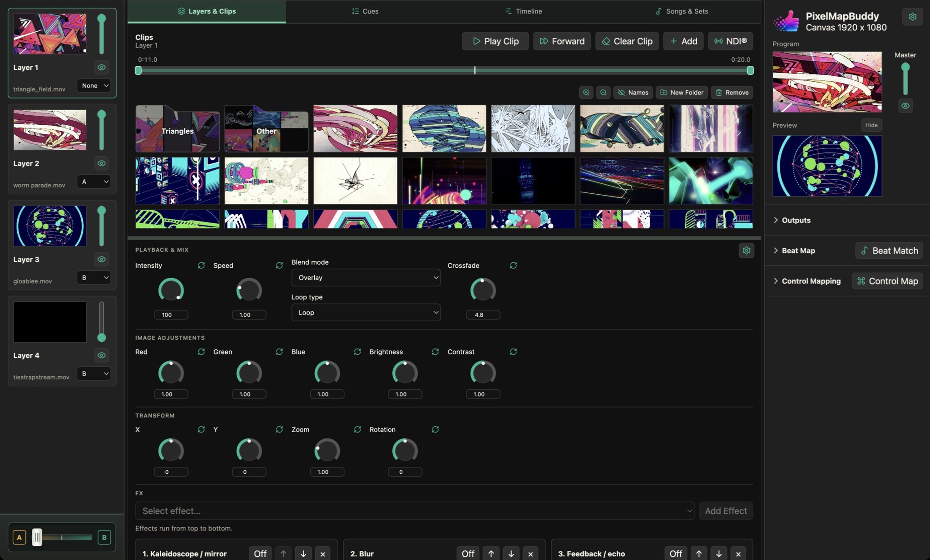The width and height of the screenshot is (930, 560).
Task: Reset the Brightness adjustment
Action: [x=435, y=352]
